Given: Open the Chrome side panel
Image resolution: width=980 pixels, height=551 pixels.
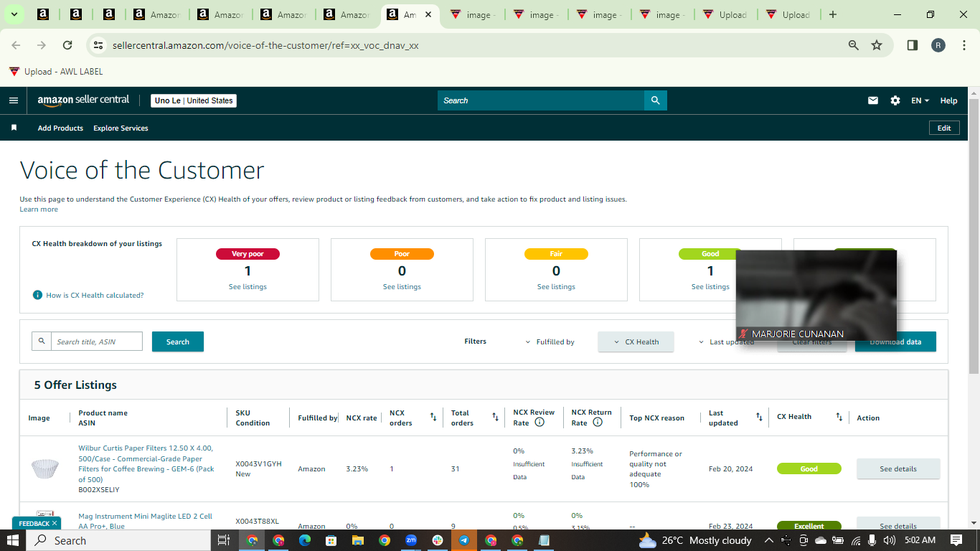Looking at the screenshot, I should [913, 45].
